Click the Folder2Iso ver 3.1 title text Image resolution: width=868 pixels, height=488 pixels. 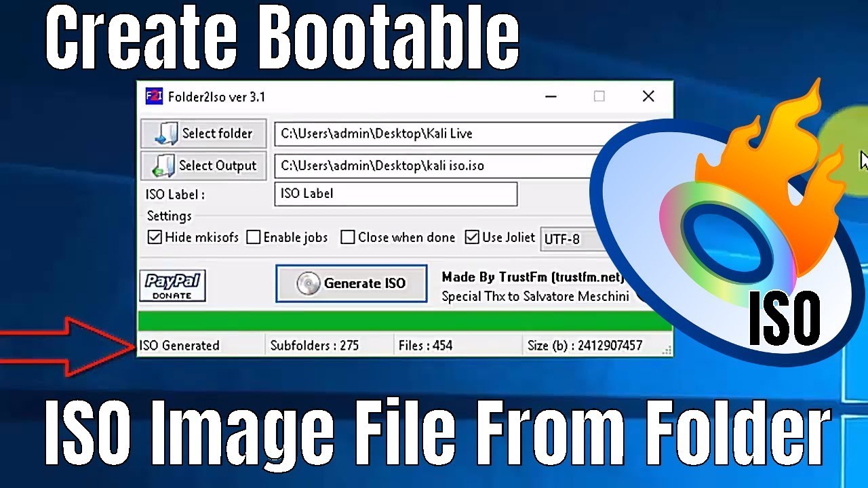(x=217, y=97)
